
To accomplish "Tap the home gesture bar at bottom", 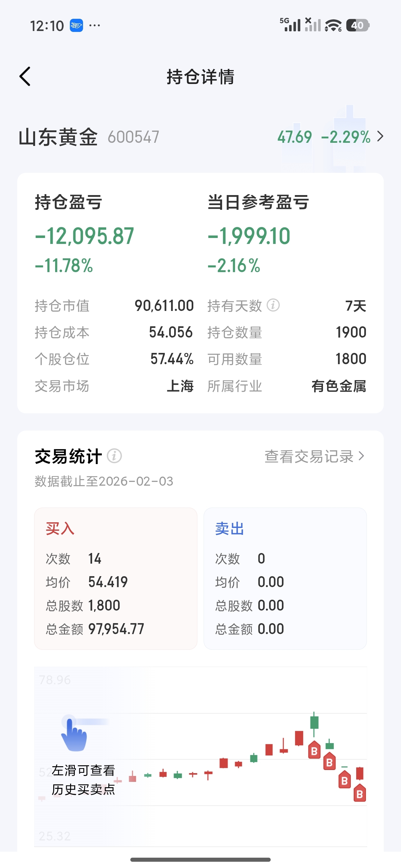I will (200, 859).
